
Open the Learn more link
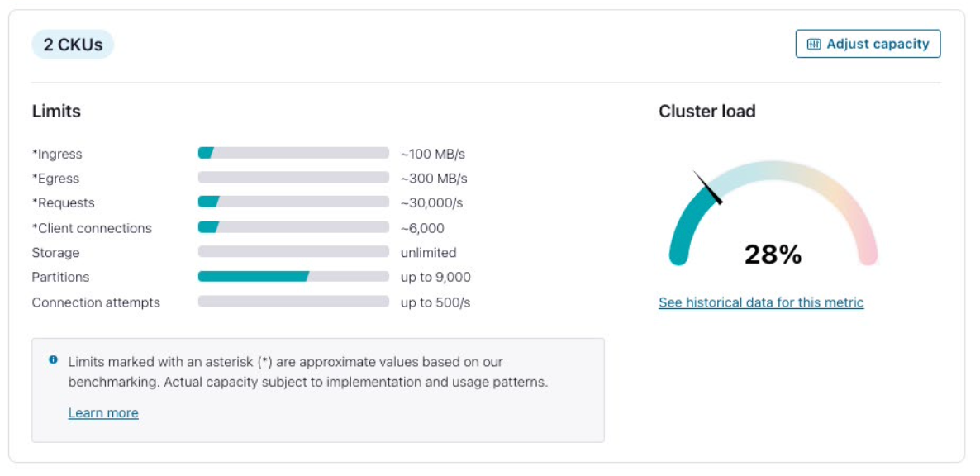(103, 413)
